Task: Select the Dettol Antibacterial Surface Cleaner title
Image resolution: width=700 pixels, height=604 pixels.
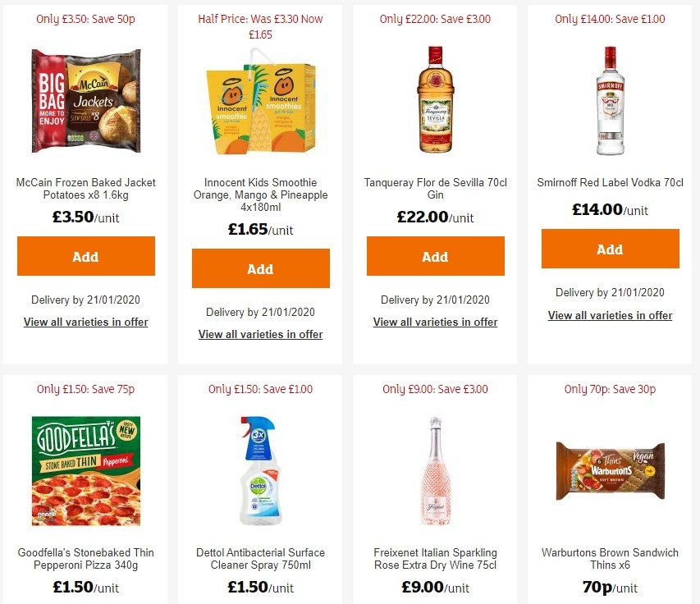Action: (x=260, y=559)
